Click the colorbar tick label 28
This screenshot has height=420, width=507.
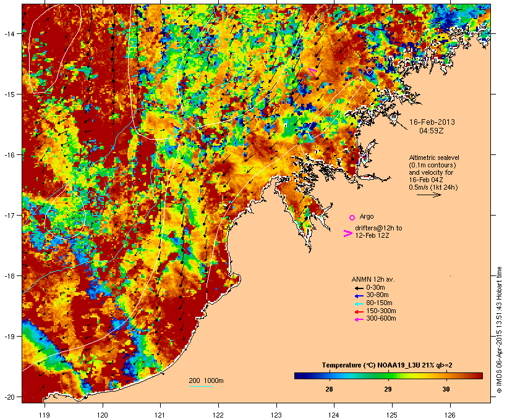(329, 389)
